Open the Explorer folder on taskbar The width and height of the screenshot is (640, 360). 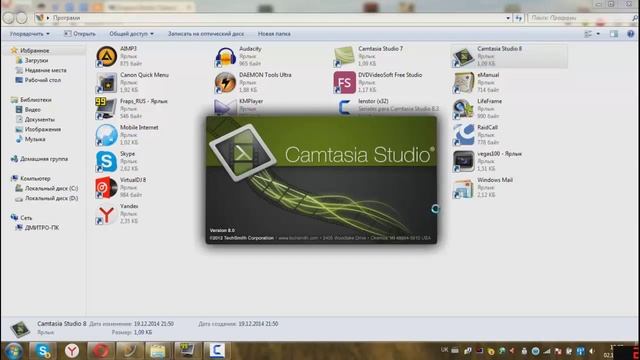pyautogui.click(x=158, y=351)
